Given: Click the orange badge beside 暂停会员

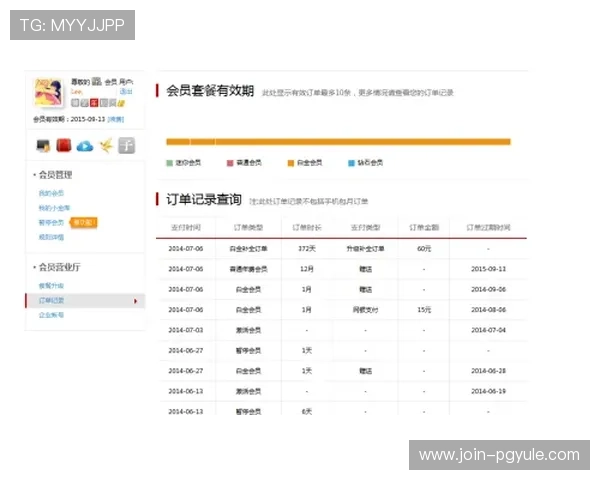Looking at the screenshot, I should point(83,222).
